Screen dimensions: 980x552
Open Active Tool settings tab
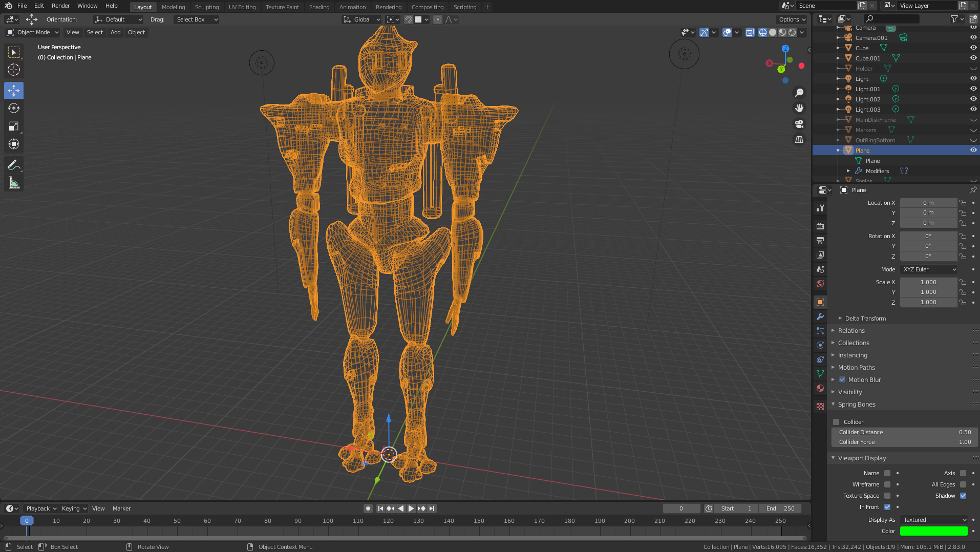820,208
